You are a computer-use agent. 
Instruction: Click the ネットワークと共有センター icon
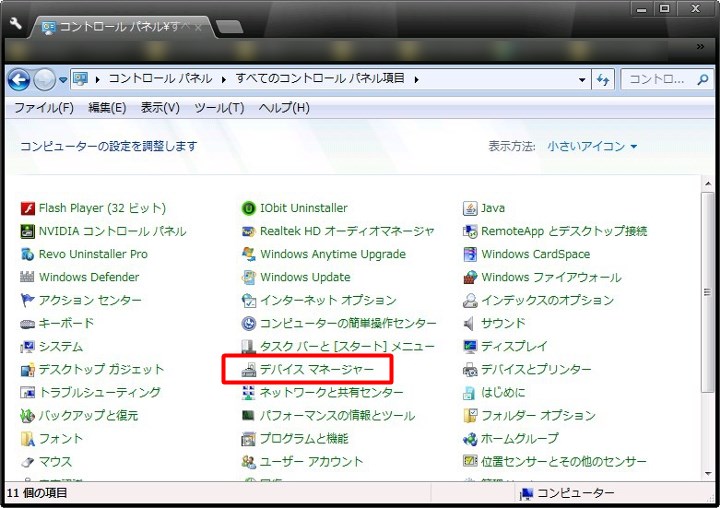248,393
